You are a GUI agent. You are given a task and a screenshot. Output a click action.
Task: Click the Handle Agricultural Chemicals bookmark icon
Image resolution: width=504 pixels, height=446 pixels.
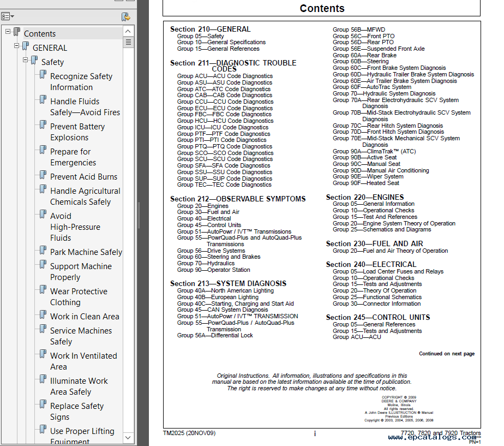tap(43, 189)
